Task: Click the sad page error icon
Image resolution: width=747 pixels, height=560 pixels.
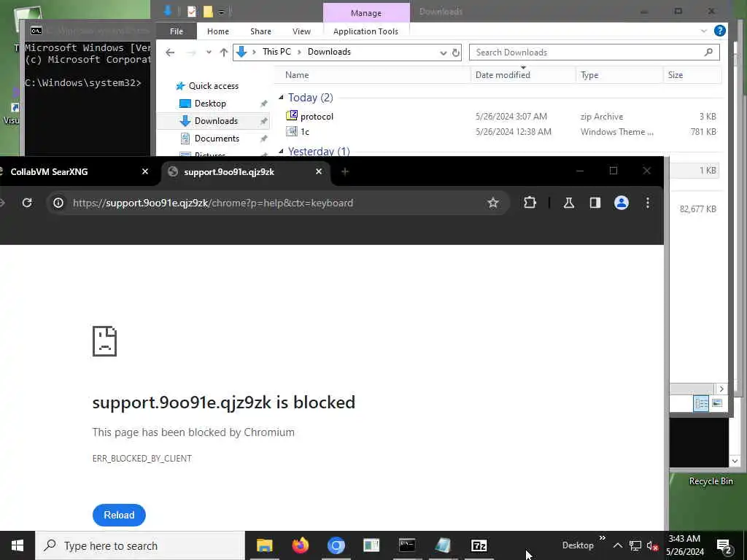Action: pyautogui.click(x=104, y=341)
